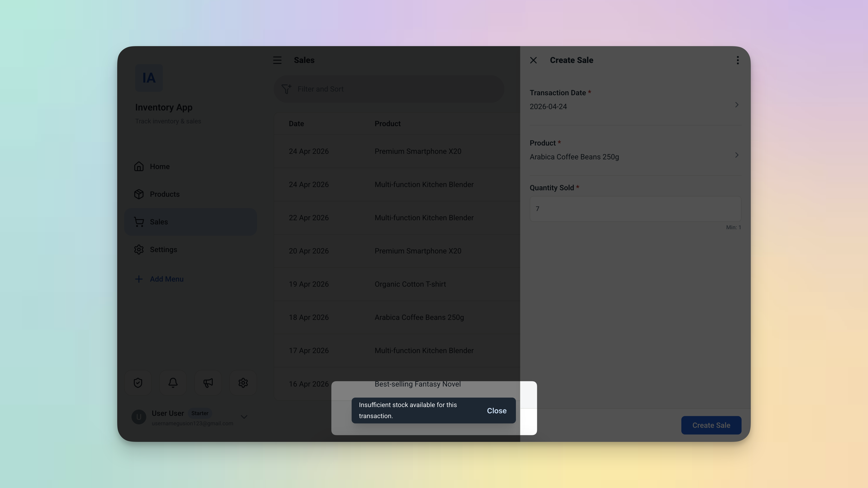
Task: Click the Product column header
Action: (387, 124)
